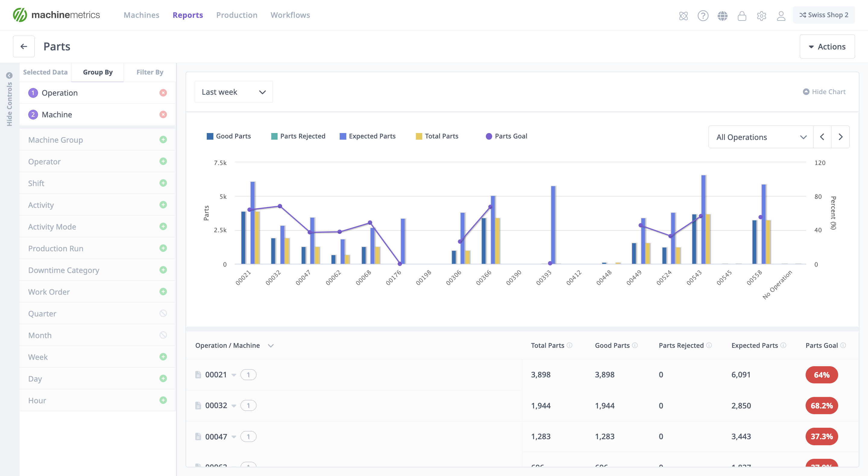This screenshot has height=476, width=868.
Task: Click the globe language icon
Action: tap(722, 15)
